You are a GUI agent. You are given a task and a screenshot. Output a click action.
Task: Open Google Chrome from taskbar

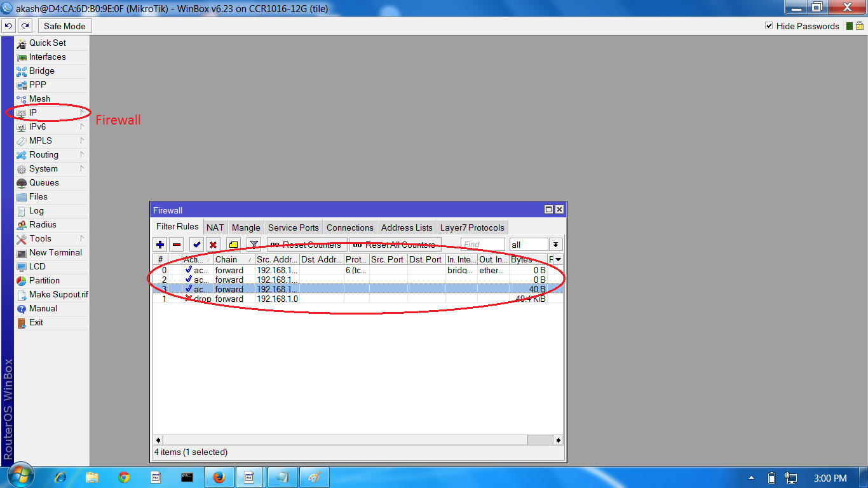tap(124, 477)
